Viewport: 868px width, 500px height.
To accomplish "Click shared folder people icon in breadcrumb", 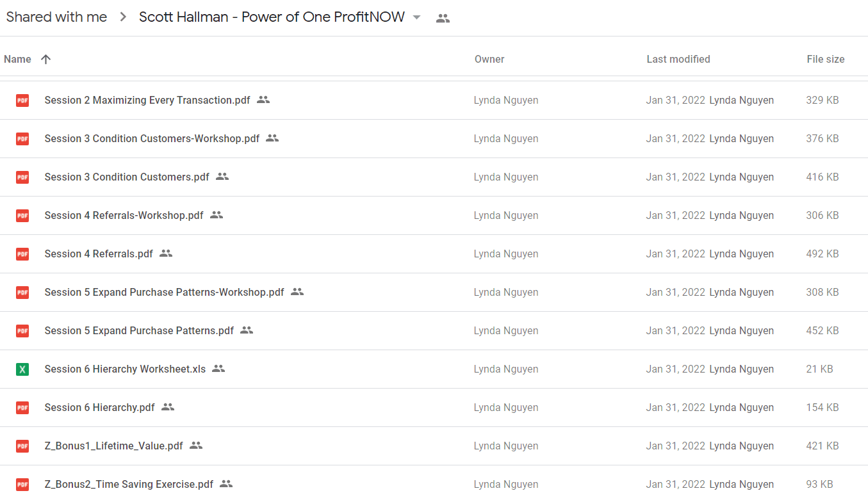I will [x=443, y=19].
